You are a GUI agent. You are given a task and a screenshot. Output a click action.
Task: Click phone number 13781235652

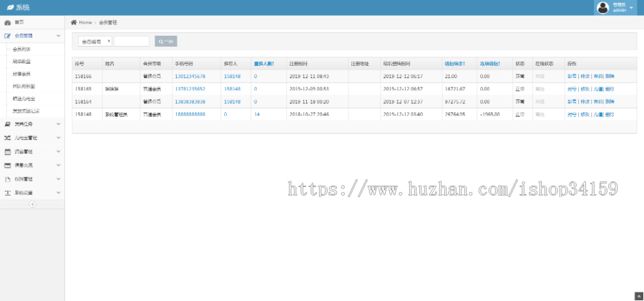(x=190, y=89)
